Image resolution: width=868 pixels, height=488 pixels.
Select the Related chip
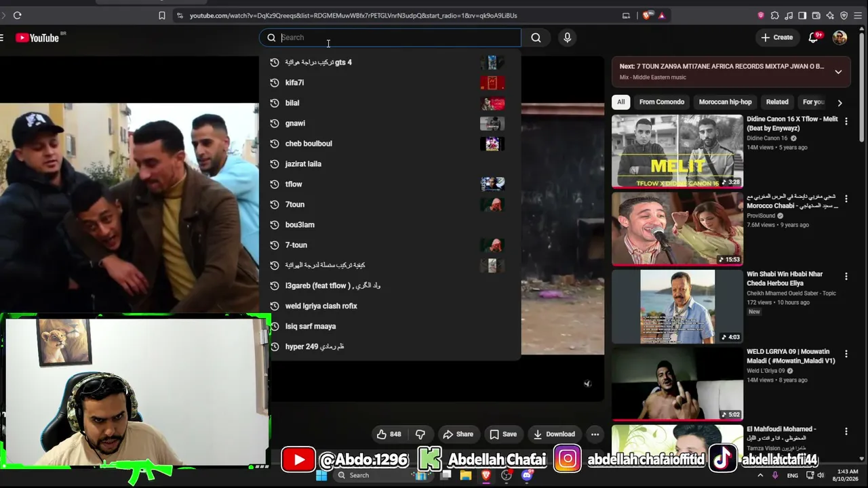[777, 102]
